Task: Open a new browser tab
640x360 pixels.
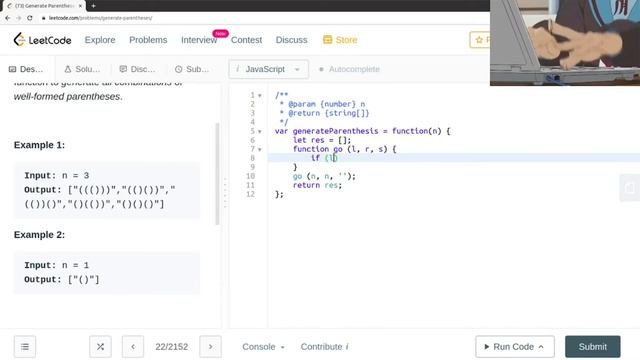Action: pos(93,6)
